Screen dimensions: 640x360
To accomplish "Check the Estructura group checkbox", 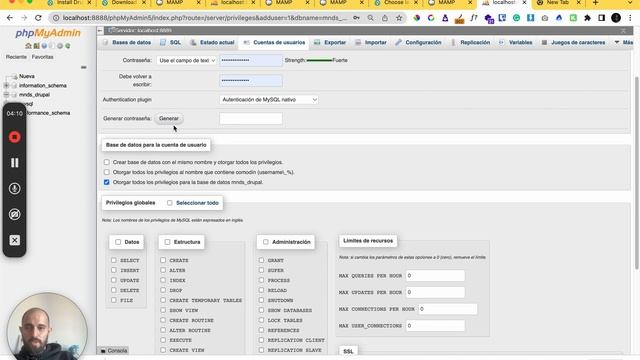I will (x=167, y=242).
